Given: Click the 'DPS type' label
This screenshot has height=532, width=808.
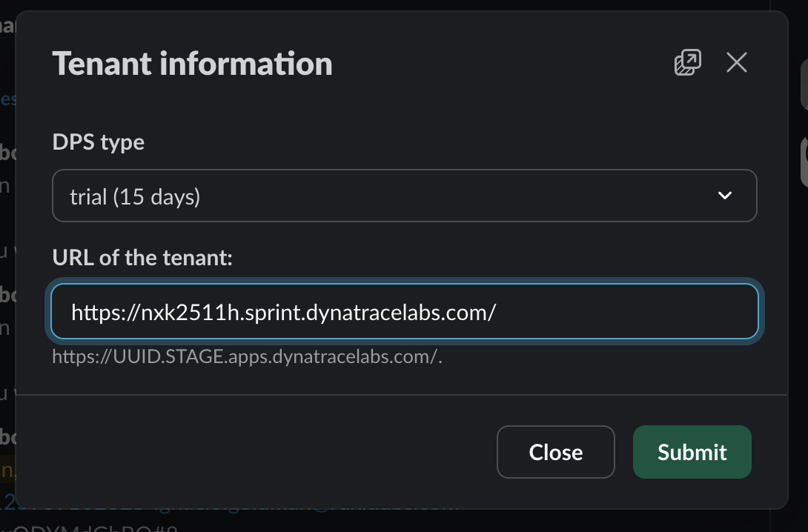Looking at the screenshot, I should tap(98, 142).
